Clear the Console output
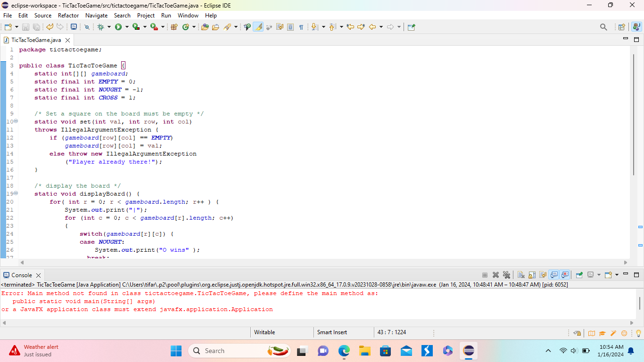The width and height of the screenshot is (644, 362). [x=521, y=274]
